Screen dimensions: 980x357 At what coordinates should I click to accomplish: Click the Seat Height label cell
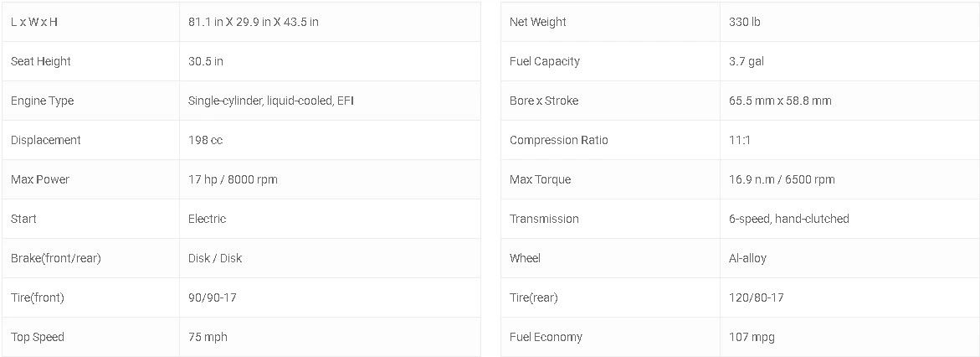41,61
